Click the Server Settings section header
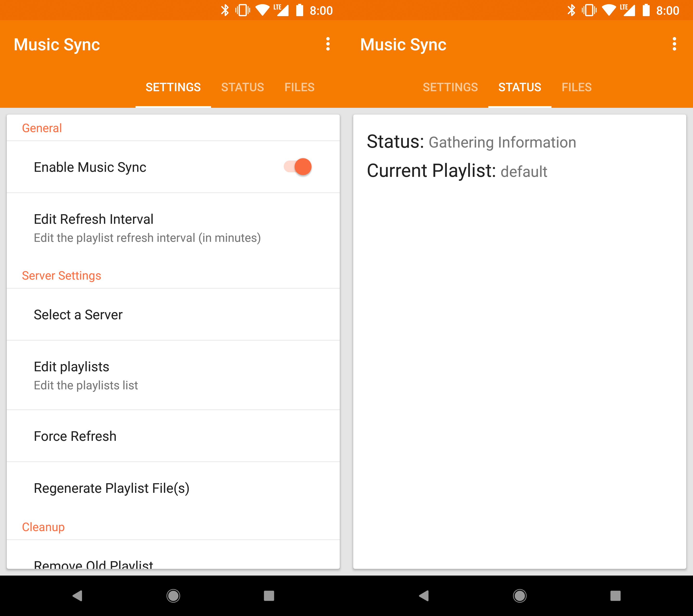The height and width of the screenshot is (616, 693). pyautogui.click(x=61, y=276)
